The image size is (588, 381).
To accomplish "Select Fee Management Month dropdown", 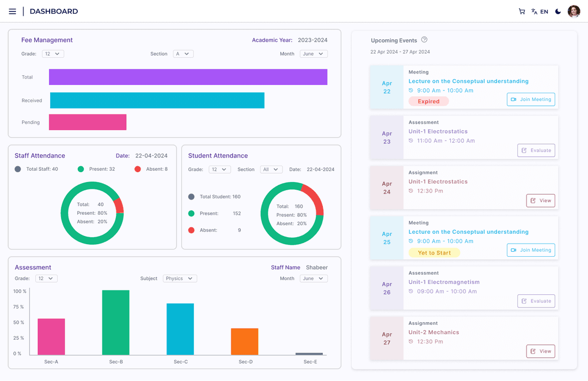I will coord(313,54).
